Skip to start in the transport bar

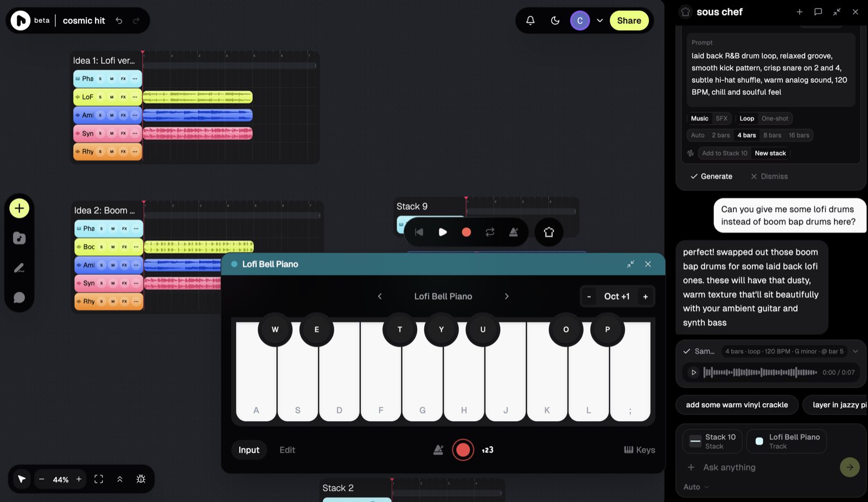[x=419, y=232]
